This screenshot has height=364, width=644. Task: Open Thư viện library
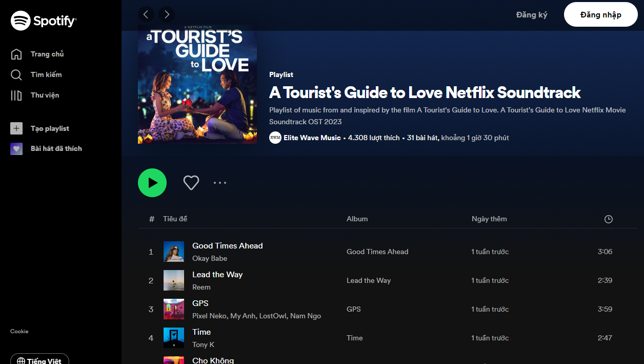pos(45,95)
